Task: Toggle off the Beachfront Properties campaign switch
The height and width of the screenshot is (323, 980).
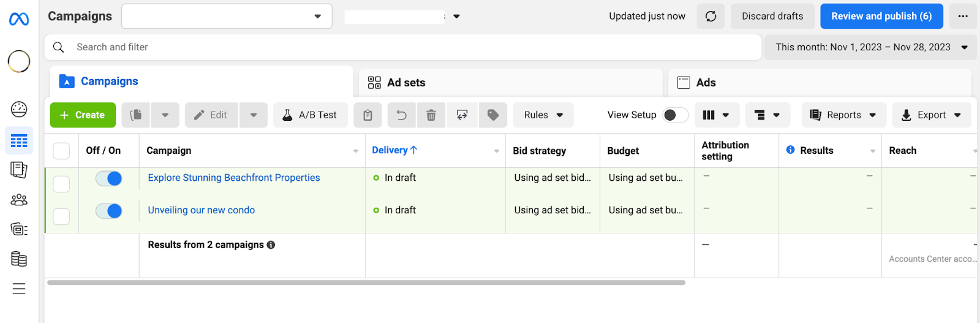Action: (x=109, y=178)
